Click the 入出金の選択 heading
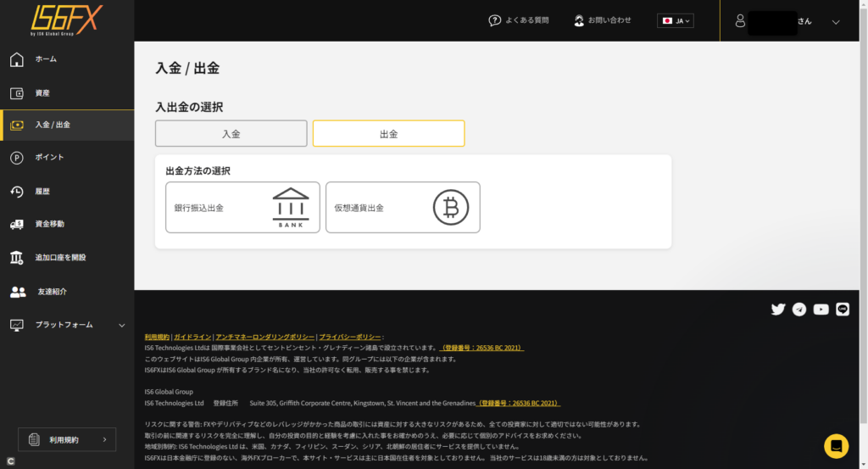 189,108
